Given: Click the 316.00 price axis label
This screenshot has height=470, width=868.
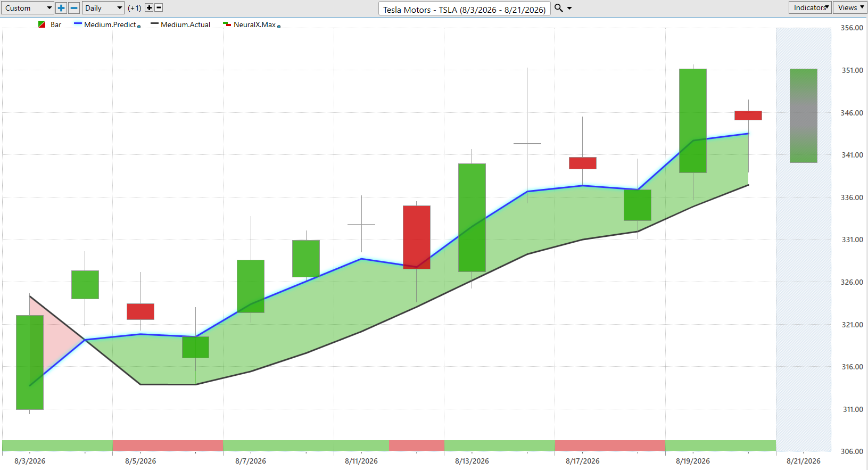Looking at the screenshot, I should point(852,367).
